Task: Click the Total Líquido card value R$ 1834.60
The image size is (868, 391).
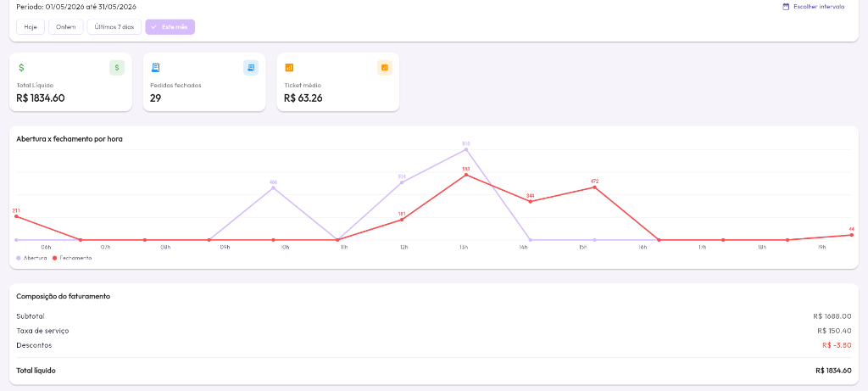Action: [x=41, y=98]
